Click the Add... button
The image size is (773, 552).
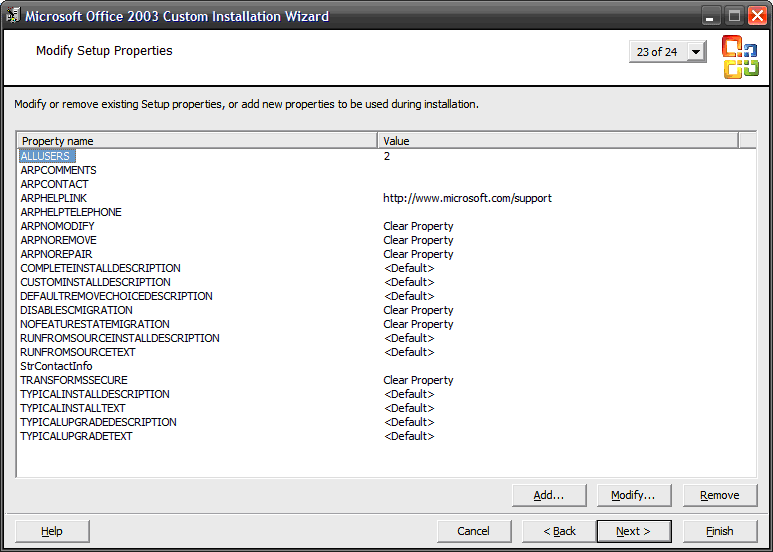[549, 495]
